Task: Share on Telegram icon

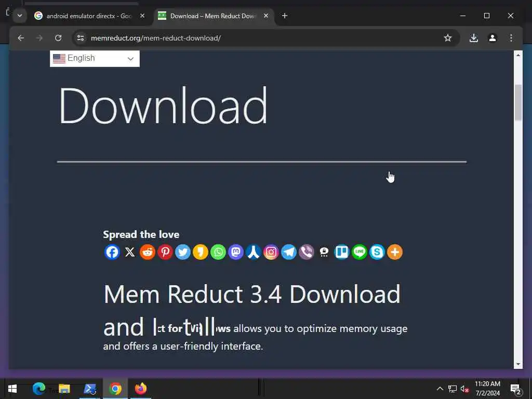Action: pos(288,252)
